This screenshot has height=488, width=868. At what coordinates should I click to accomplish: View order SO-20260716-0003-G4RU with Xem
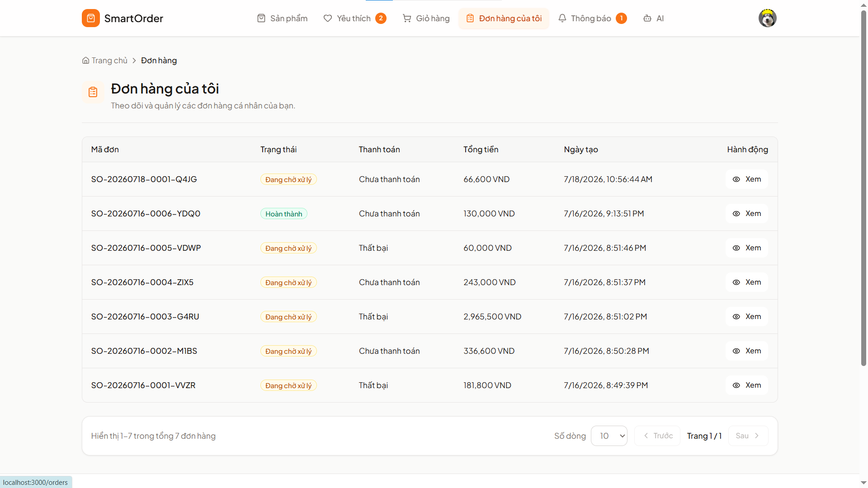click(x=747, y=317)
